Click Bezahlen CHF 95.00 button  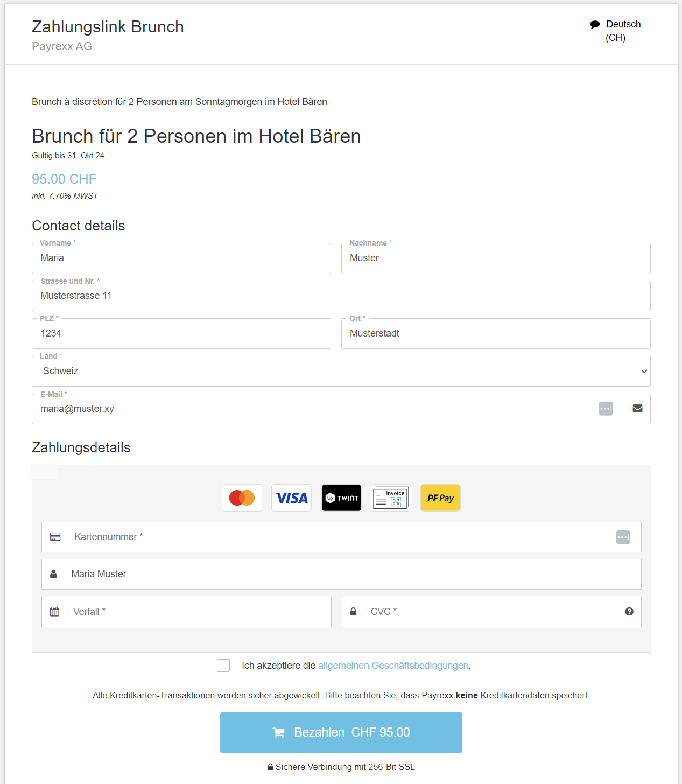point(341,732)
